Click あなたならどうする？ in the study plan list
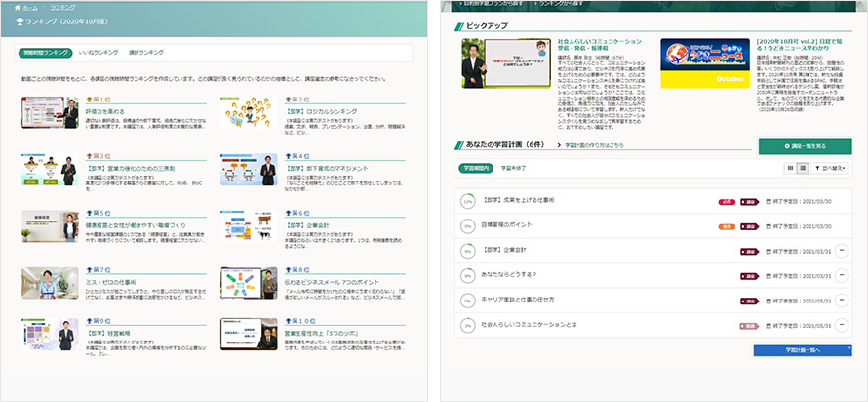The width and height of the screenshot is (868, 402). pyautogui.click(x=509, y=274)
